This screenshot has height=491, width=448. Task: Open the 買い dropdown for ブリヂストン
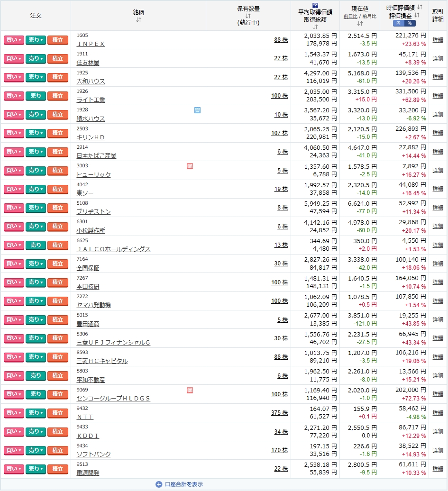click(x=14, y=208)
